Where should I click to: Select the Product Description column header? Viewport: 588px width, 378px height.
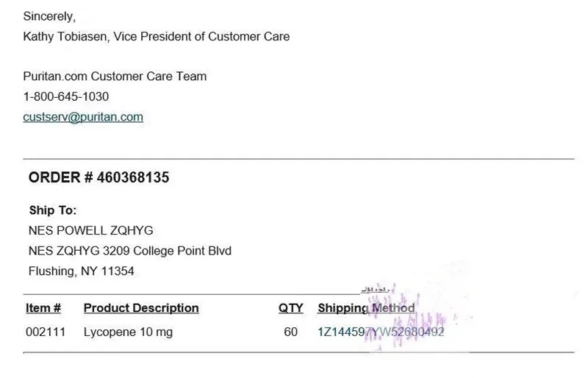pyautogui.click(x=141, y=308)
